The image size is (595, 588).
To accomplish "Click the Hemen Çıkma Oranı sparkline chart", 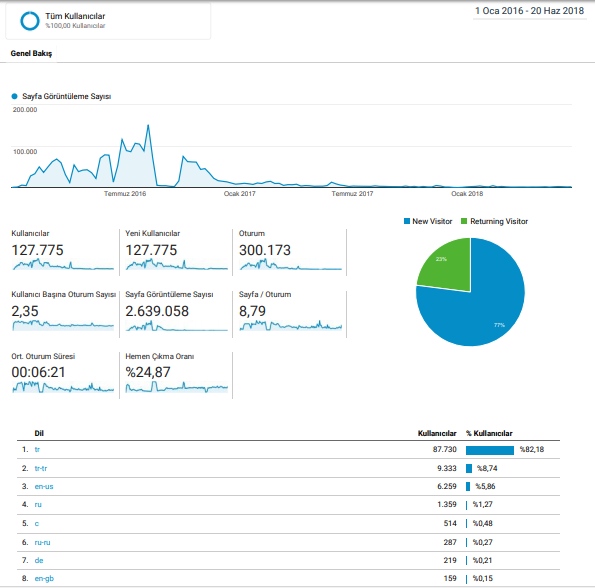I will pyautogui.click(x=177, y=387).
